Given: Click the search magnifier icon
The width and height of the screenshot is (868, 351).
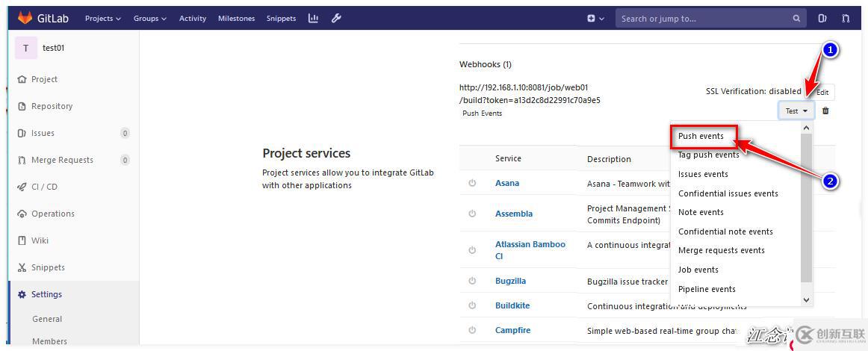Looking at the screenshot, I should [797, 19].
